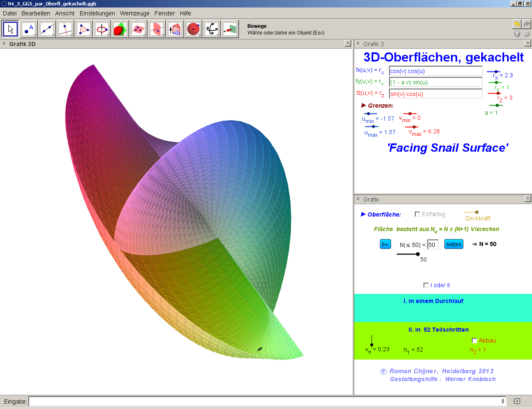Check the Abbau checkbox

point(474,340)
